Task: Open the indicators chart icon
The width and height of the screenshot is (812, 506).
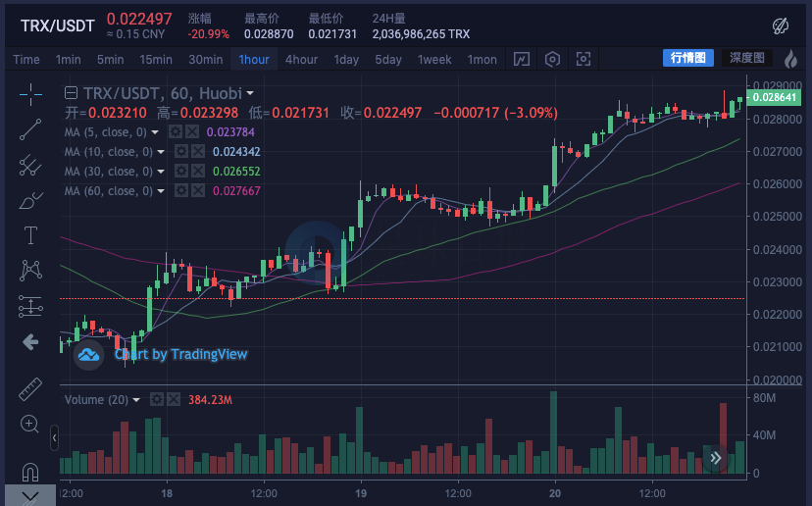Action: pos(522,59)
